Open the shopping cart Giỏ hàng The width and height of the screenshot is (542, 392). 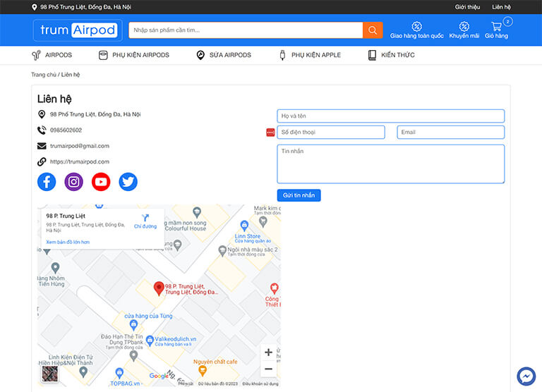497,30
